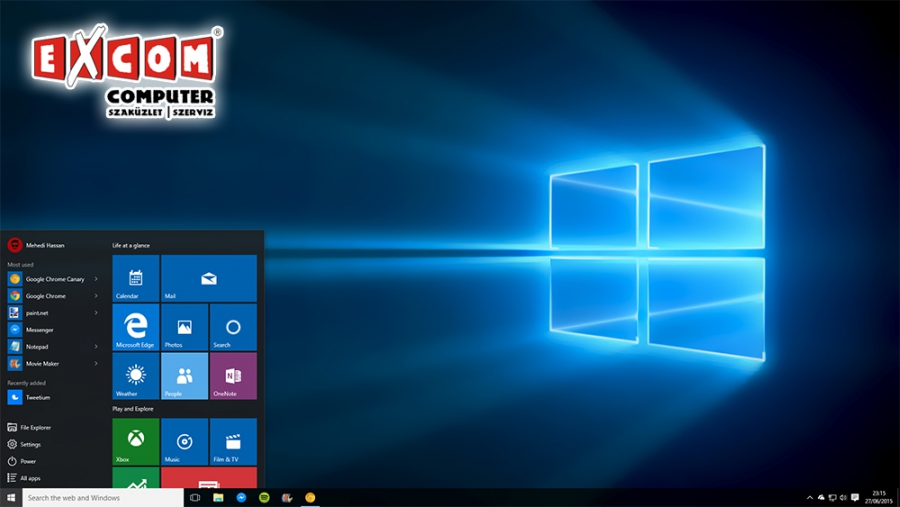Image resolution: width=900 pixels, height=507 pixels.
Task: Launch the OneNote tile
Action: 233,376
